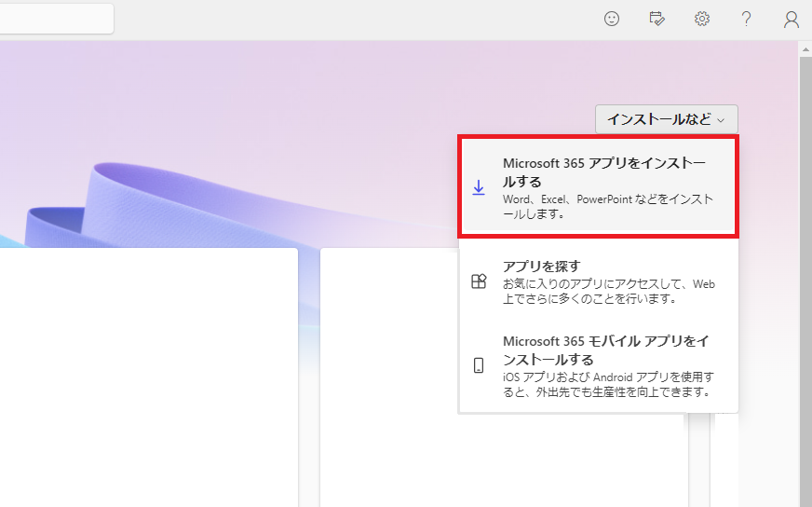Click the お気に入りのアプリにアクセスして description text
The width and height of the screenshot is (812, 507).
pyautogui.click(x=608, y=292)
